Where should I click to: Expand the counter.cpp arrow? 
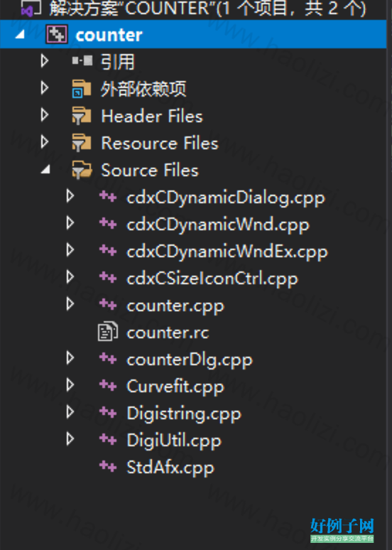pos(70,304)
